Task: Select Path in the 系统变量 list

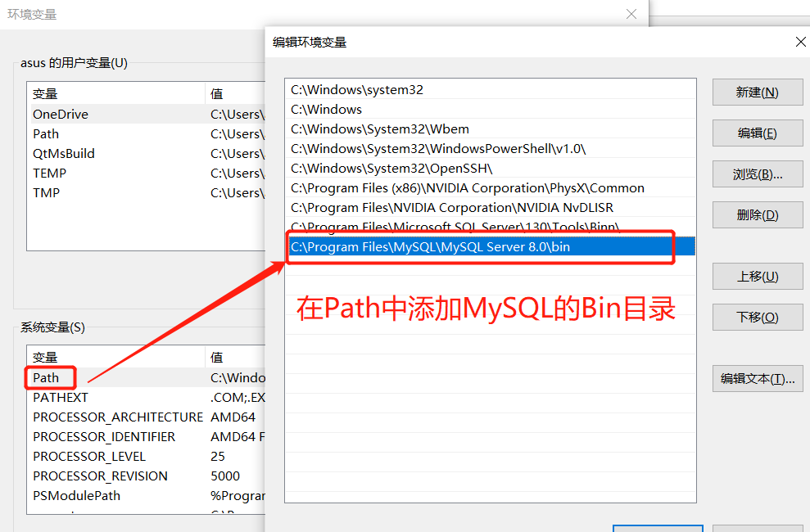Action: (x=148, y=377)
